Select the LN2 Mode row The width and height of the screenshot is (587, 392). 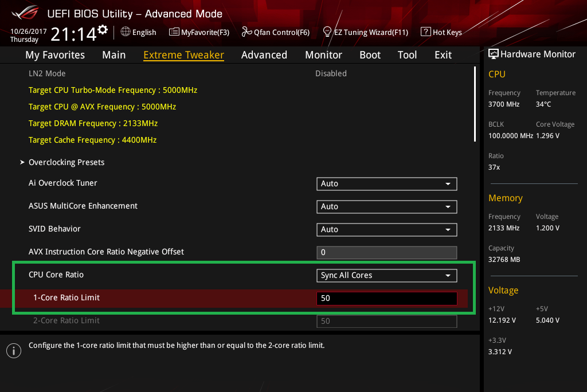point(240,73)
